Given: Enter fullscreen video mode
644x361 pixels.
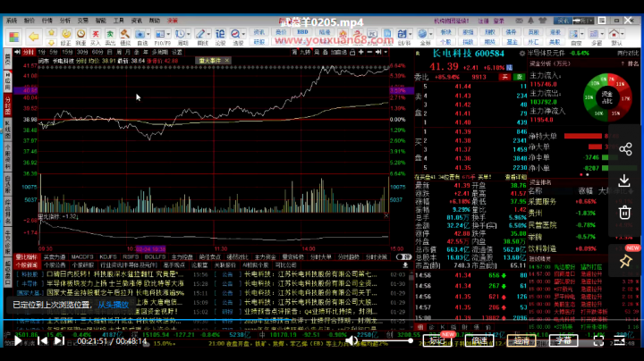Looking at the screenshot, I should 598,340.
